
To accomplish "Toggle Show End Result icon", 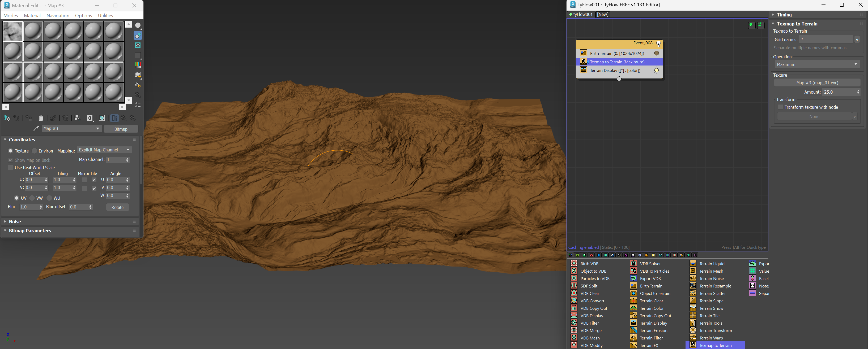I will point(114,118).
